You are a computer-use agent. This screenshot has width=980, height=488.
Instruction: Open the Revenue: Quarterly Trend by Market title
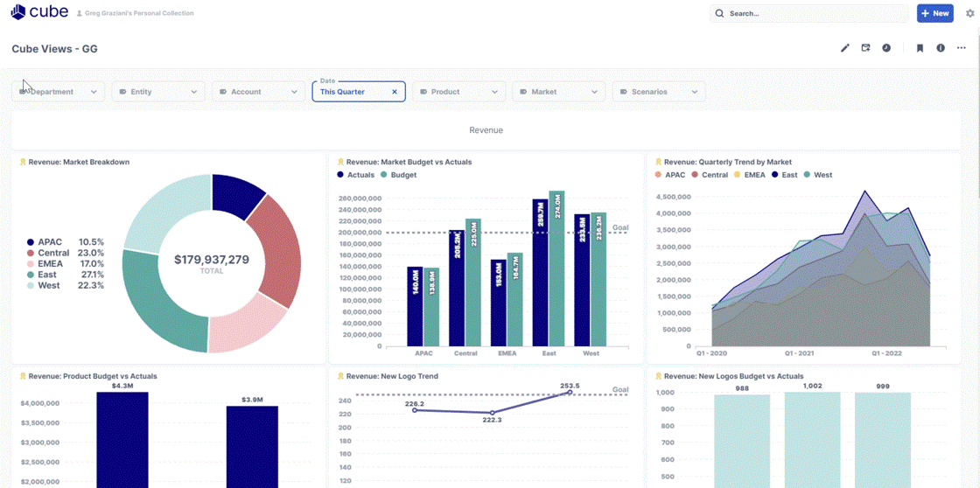tap(728, 162)
